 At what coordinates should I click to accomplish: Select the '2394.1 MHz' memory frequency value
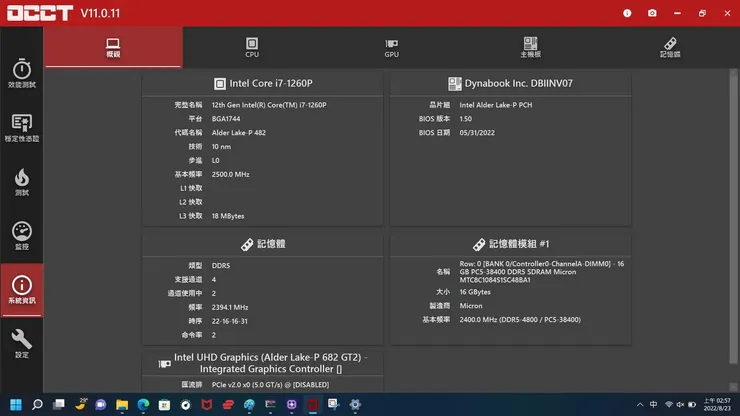tap(230, 307)
